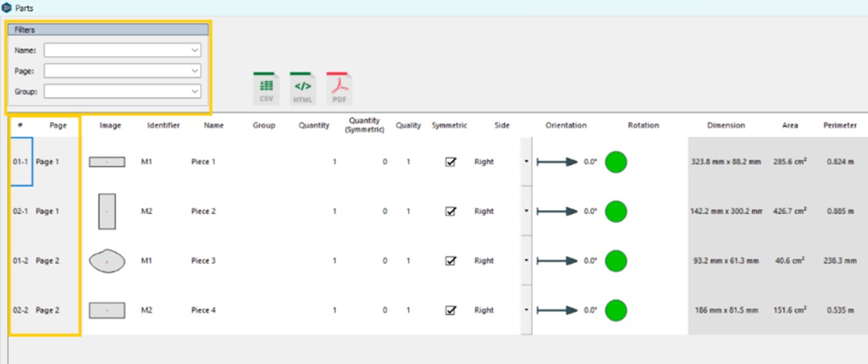Sort by the Name column header
The height and width of the screenshot is (364, 868).
[214, 125]
